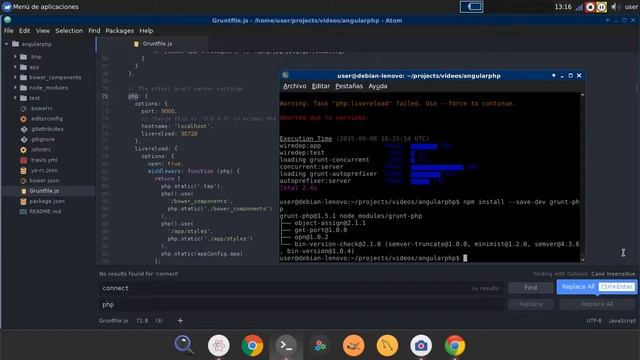Open terminal Archivo menu
Image resolution: width=640 pixels, height=360 pixels.
pos(295,86)
